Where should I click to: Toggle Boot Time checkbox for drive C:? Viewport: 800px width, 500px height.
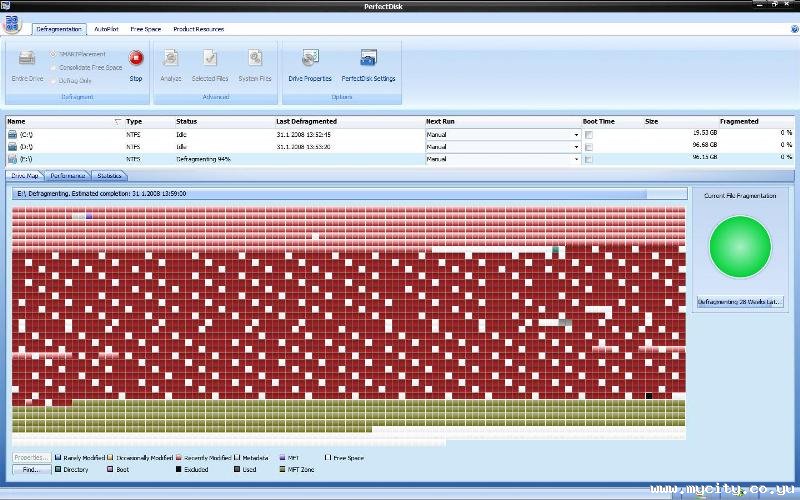click(589, 134)
